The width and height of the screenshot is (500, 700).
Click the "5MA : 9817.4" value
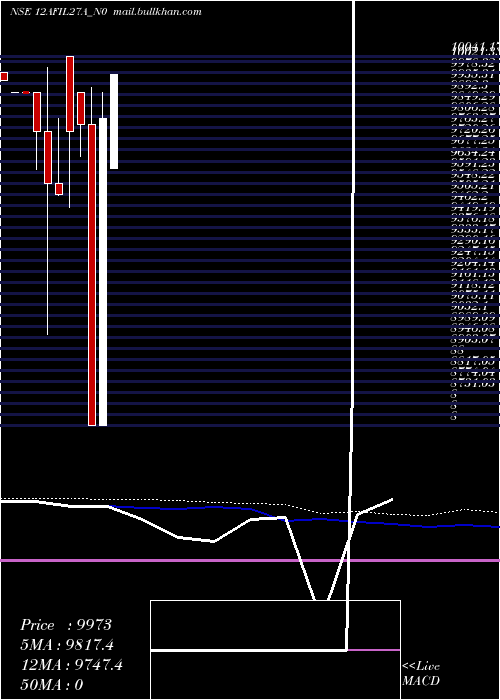(67, 645)
